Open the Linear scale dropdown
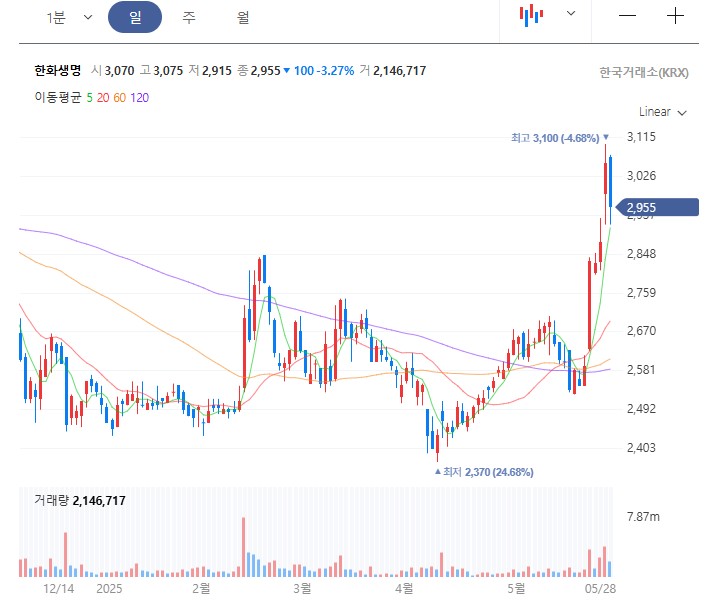705x610 pixels. [663, 112]
